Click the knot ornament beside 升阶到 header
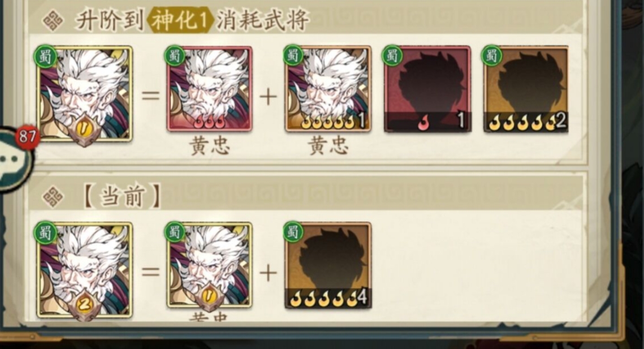This screenshot has width=644, height=349. click(53, 20)
